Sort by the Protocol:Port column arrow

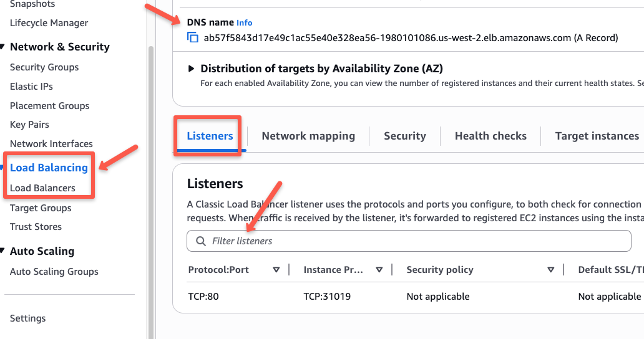276,270
